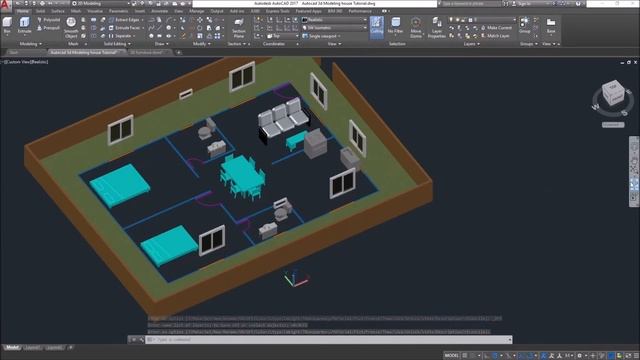Expand the Modeling panel dropdown
The image size is (640, 360).
[31, 44]
